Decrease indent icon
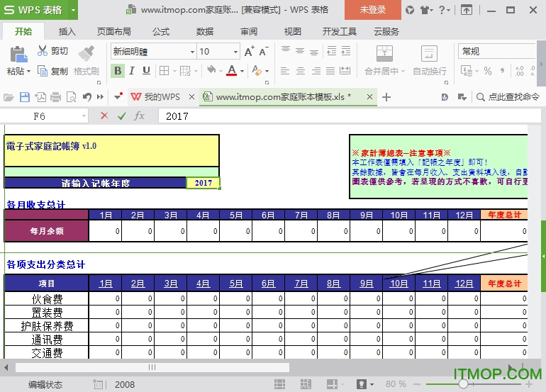The height and width of the screenshot is (392, 546). pyautogui.click(x=332, y=51)
